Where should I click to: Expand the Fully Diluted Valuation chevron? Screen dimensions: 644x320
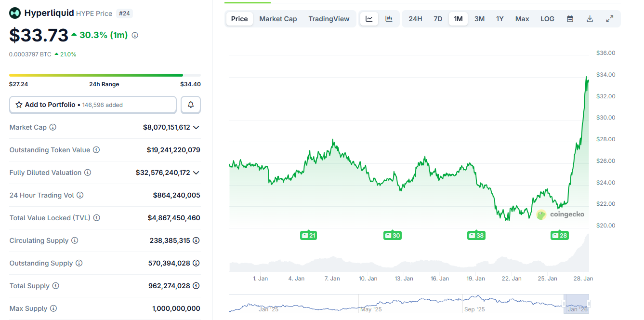[x=196, y=173]
